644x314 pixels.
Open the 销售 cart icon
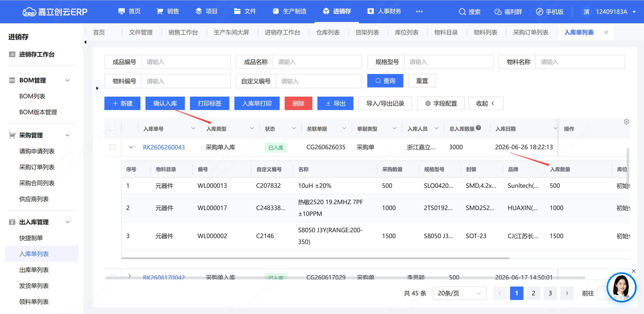click(x=160, y=11)
